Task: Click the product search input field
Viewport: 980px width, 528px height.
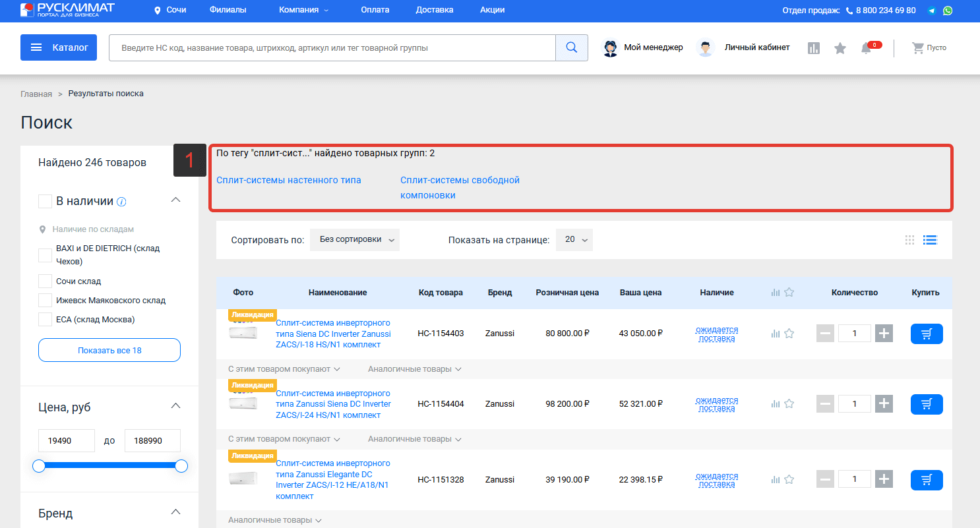Action: coord(332,47)
